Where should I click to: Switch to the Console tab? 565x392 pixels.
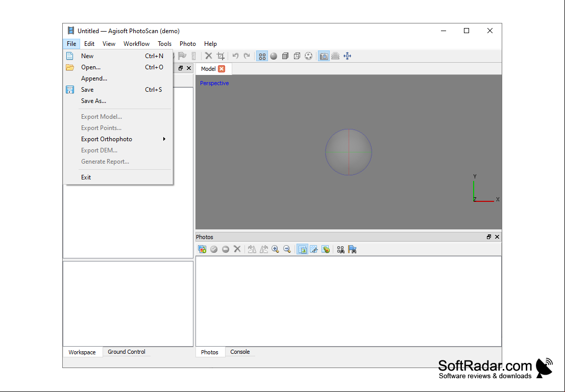click(x=240, y=352)
